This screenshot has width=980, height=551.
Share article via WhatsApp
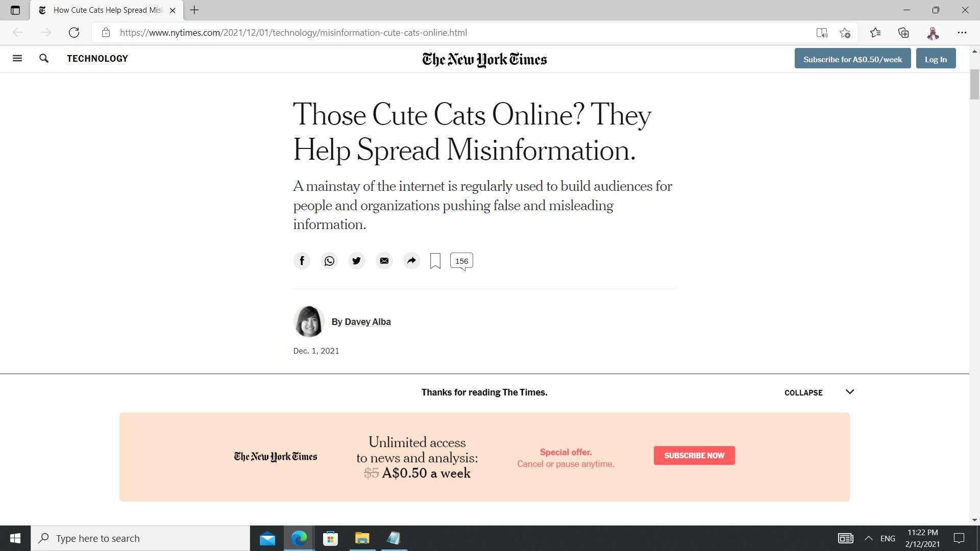pos(329,261)
